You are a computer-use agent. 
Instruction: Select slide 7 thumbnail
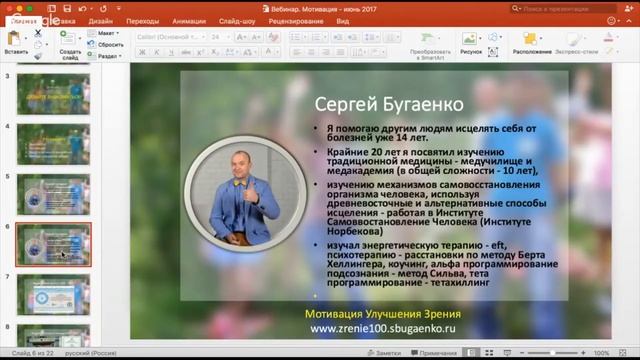point(53,294)
